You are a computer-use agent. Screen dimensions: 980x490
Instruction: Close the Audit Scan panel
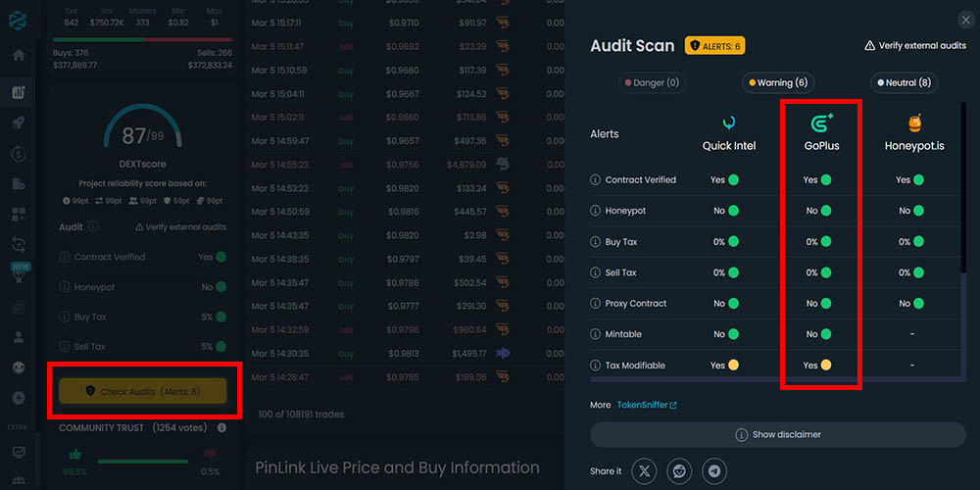(x=965, y=20)
